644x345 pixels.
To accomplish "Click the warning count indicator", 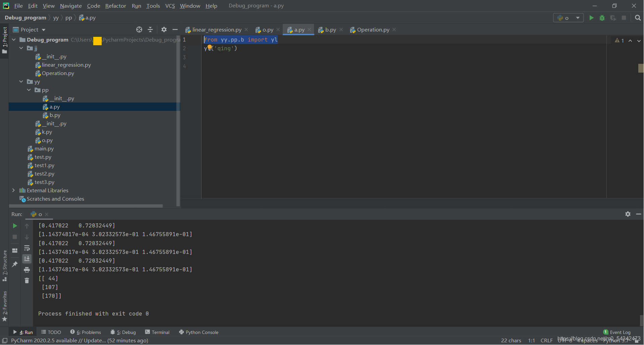I will click(620, 41).
